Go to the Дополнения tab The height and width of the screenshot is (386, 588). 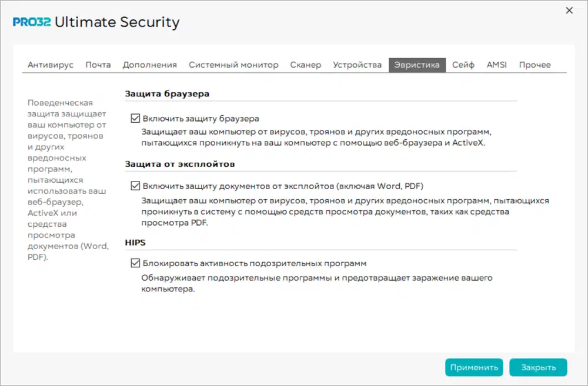[149, 65]
